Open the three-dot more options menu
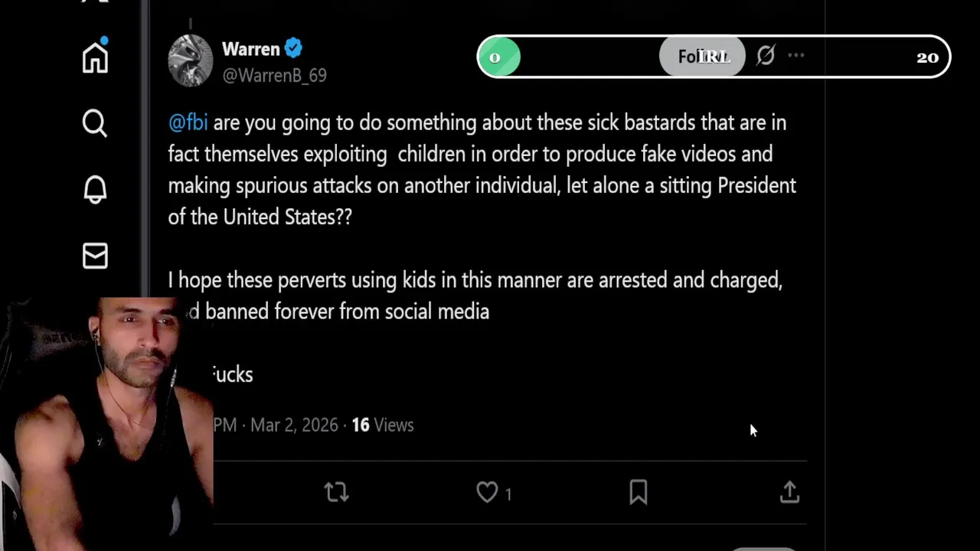Viewport: 980px width, 551px height. [x=796, y=56]
